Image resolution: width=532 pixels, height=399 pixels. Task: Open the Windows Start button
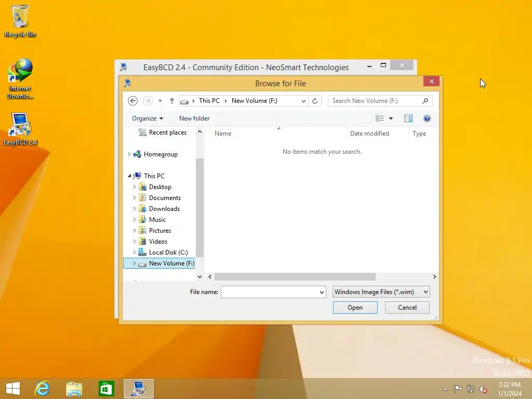pyautogui.click(x=13, y=389)
